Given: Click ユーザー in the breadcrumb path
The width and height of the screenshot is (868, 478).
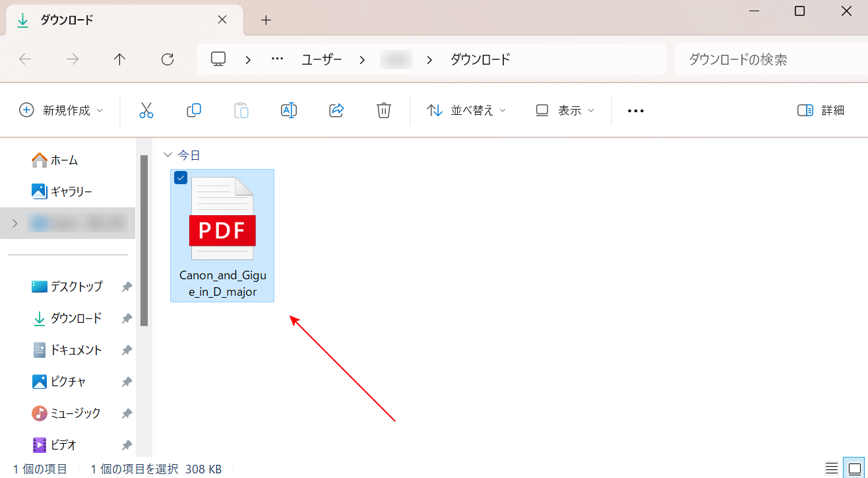Looking at the screenshot, I should coord(322,59).
